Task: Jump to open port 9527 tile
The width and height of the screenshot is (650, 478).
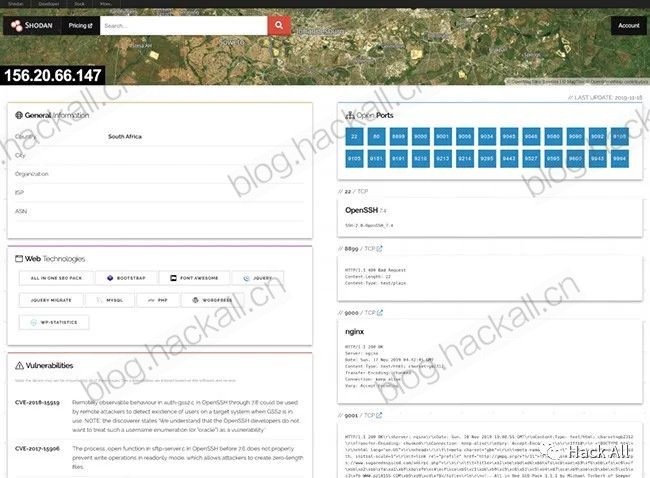Action: click(531, 159)
